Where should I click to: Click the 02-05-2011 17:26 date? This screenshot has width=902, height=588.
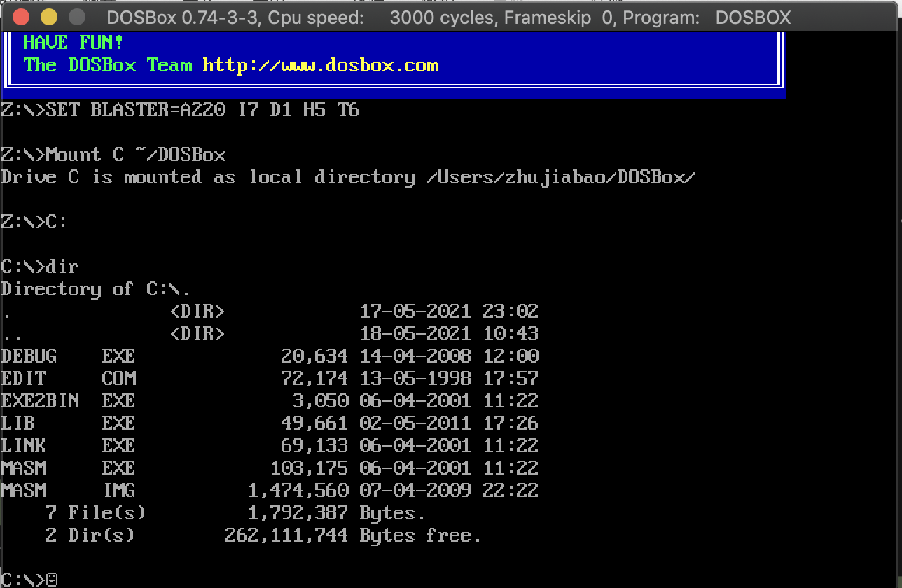(449, 423)
